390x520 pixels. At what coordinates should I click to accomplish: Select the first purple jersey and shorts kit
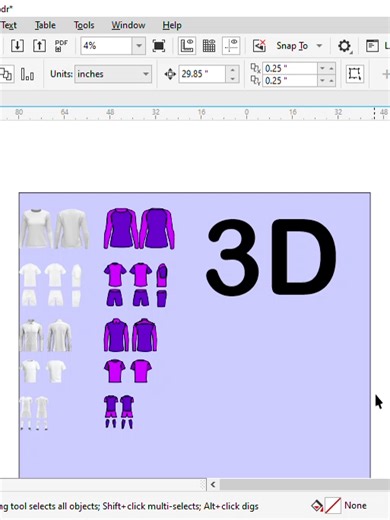115,284
